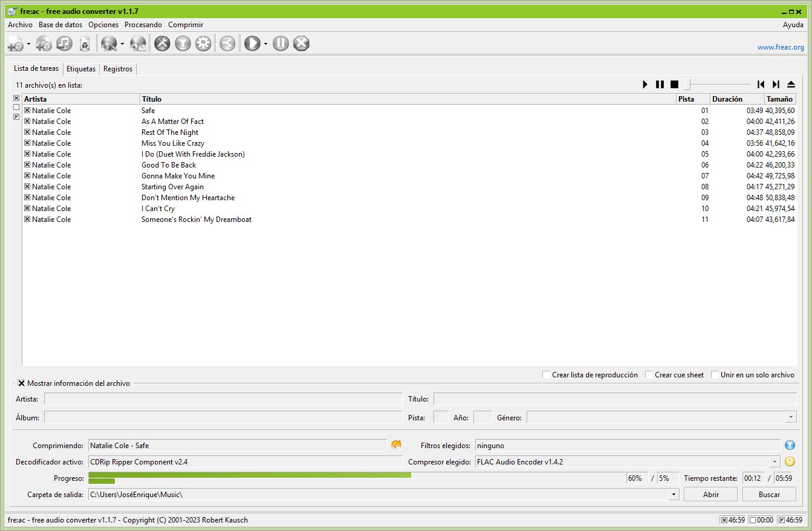Open the www.freac.org link
The image size is (812, 531).
pyautogui.click(x=781, y=47)
